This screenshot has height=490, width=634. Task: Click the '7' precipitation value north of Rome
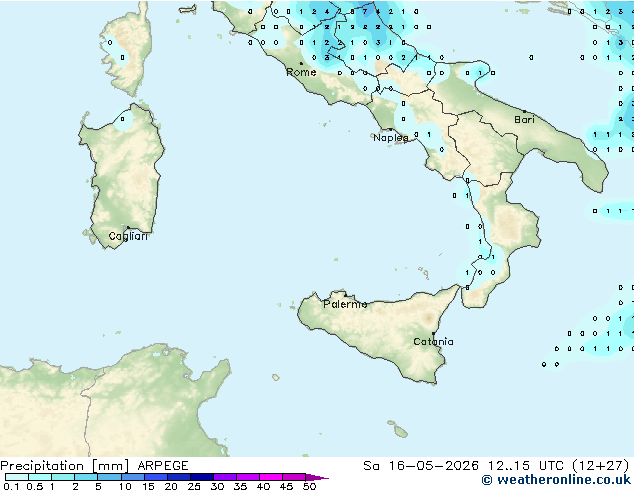coord(365,12)
